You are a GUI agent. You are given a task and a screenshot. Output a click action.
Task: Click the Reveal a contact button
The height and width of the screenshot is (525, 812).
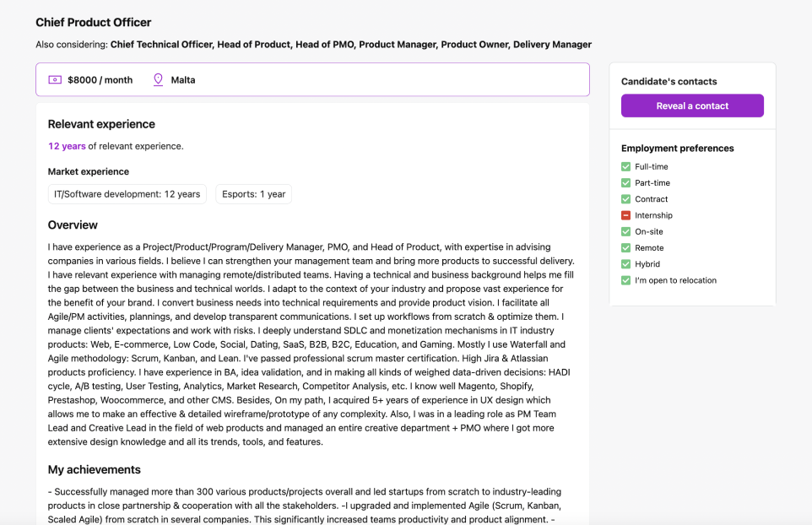tap(692, 106)
